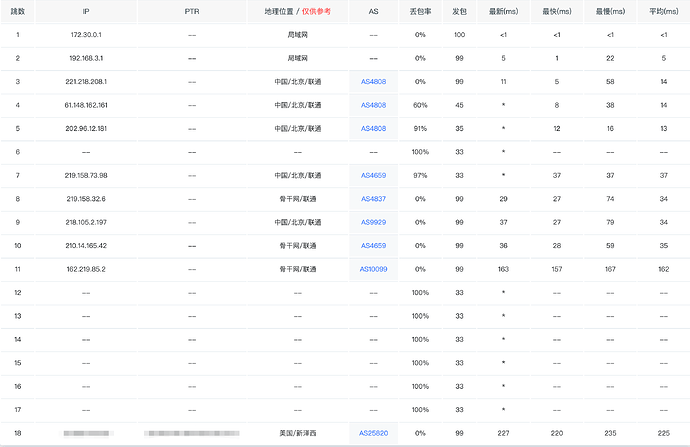
Task: Click the AS column header
Action: point(373,11)
